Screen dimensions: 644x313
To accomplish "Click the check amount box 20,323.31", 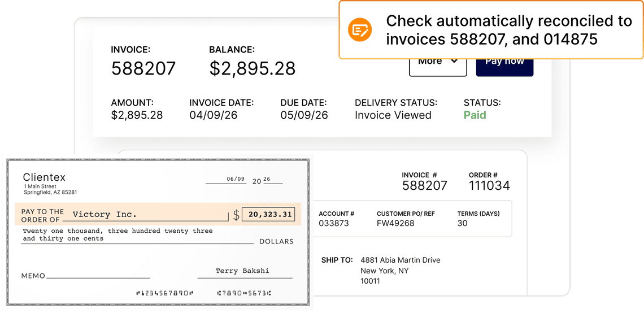I will coord(268,214).
